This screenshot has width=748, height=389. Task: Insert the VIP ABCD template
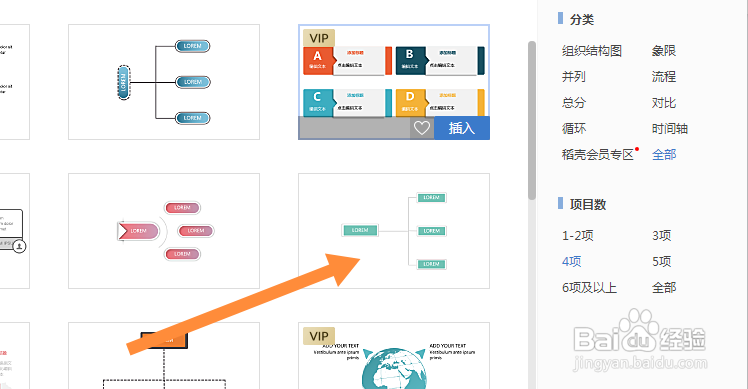point(462,128)
